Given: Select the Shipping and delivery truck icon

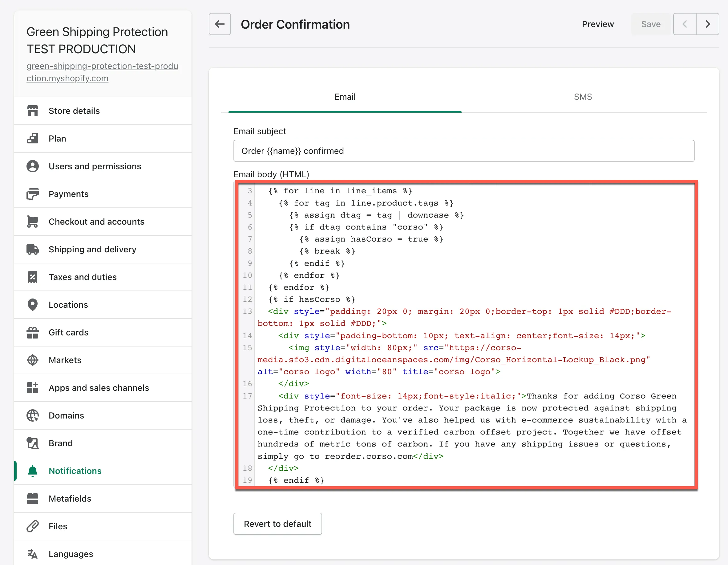Looking at the screenshot, I should [32, 249].
